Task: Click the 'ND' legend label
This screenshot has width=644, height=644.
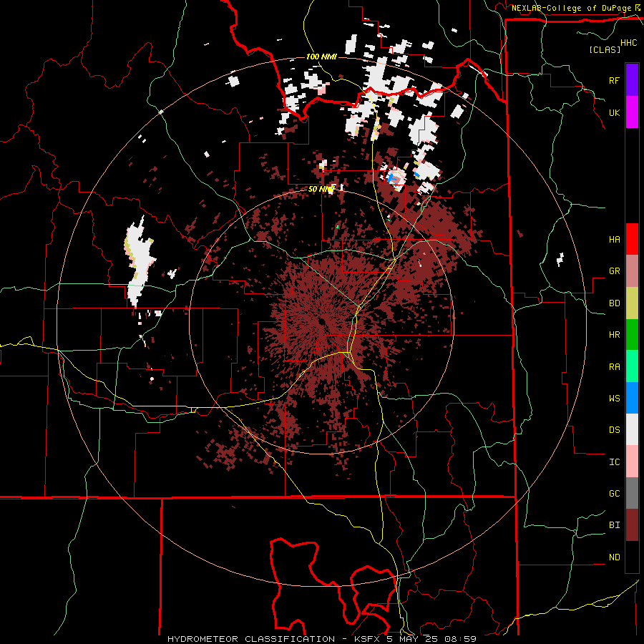Action: (614, 557)
